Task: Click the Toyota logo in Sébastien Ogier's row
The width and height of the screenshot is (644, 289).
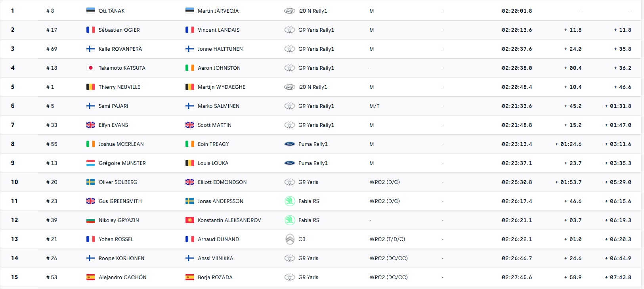Action: pyautogui.click(x=290, y=30)
